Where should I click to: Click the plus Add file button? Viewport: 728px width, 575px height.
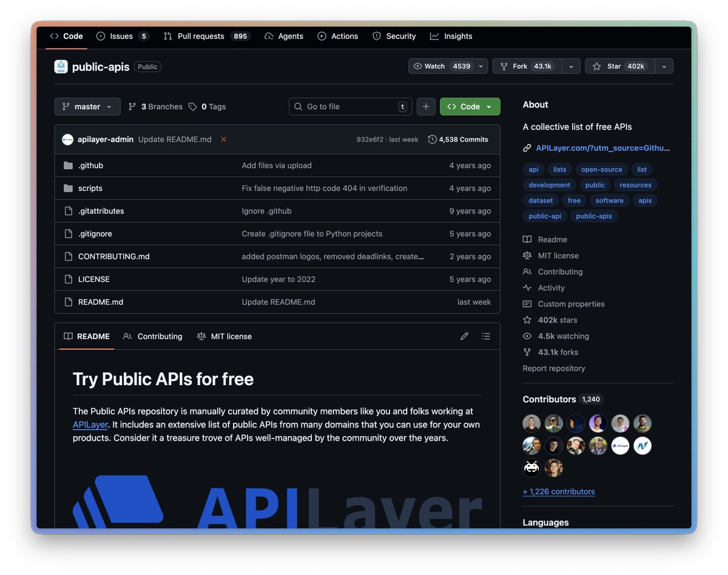[x=426, y=107]
